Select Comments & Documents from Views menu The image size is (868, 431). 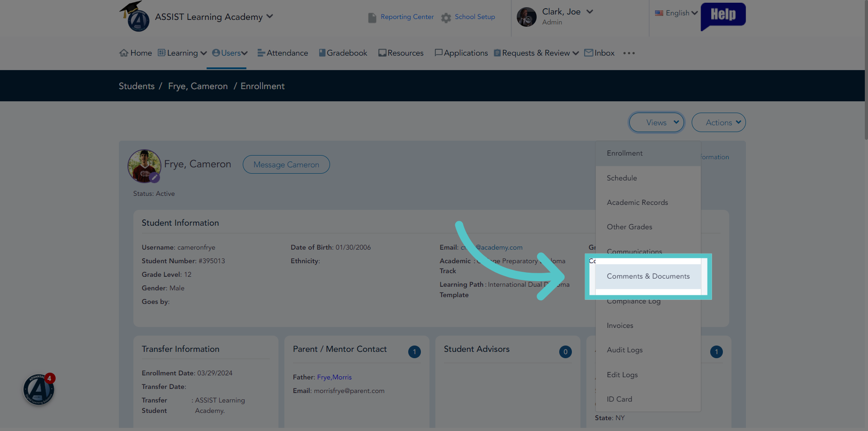pos(648,276)
